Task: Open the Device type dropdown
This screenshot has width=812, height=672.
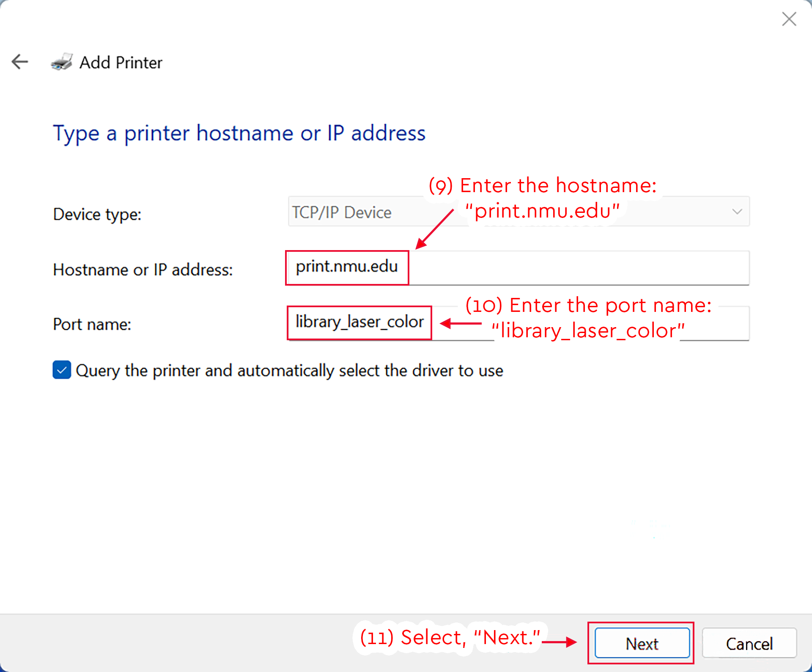Action: click(518, 211)
